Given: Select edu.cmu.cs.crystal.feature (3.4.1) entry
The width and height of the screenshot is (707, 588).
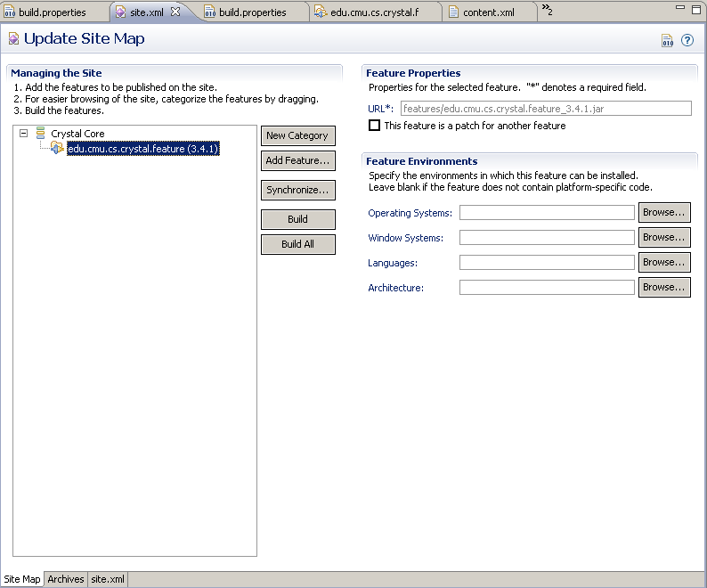Looking at the screenshot, I should point(143,149).
